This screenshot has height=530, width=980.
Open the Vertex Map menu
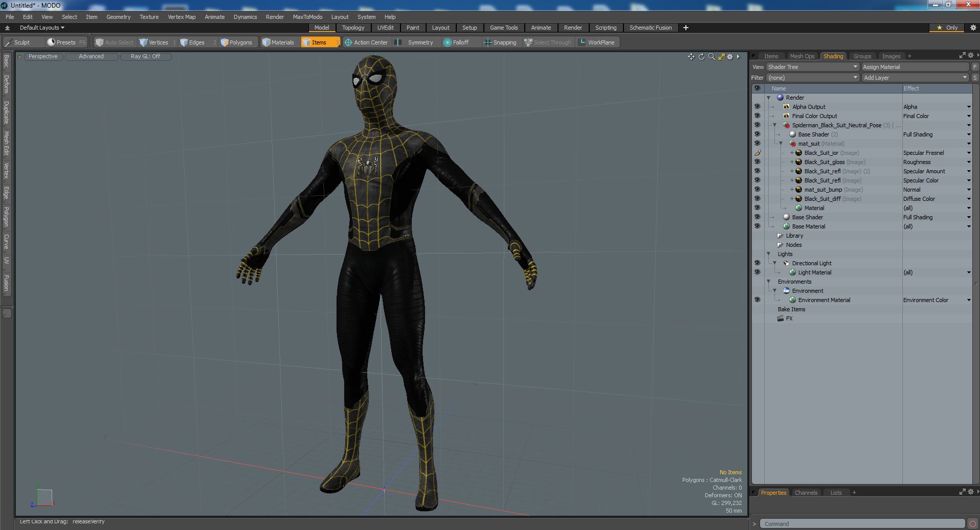click(x=182, y=17)
